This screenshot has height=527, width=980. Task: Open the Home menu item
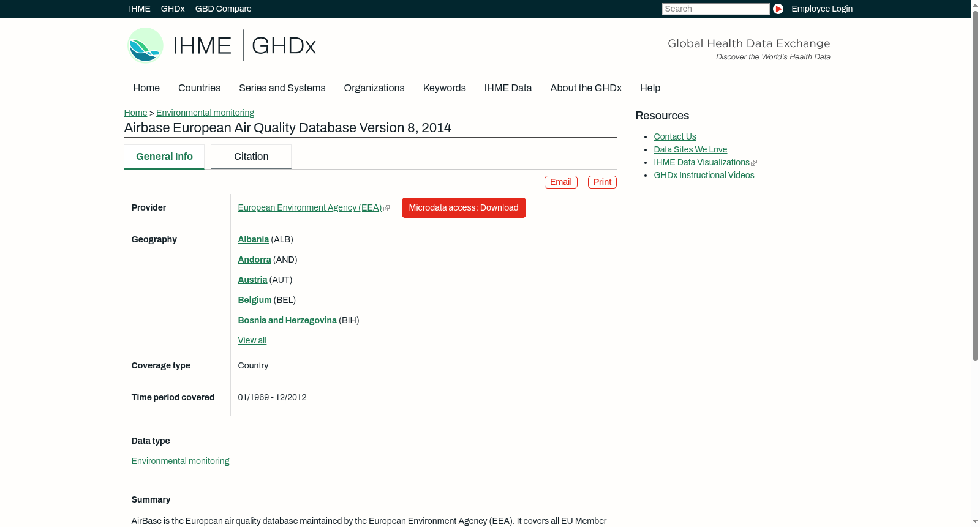[x=146, y=88]
